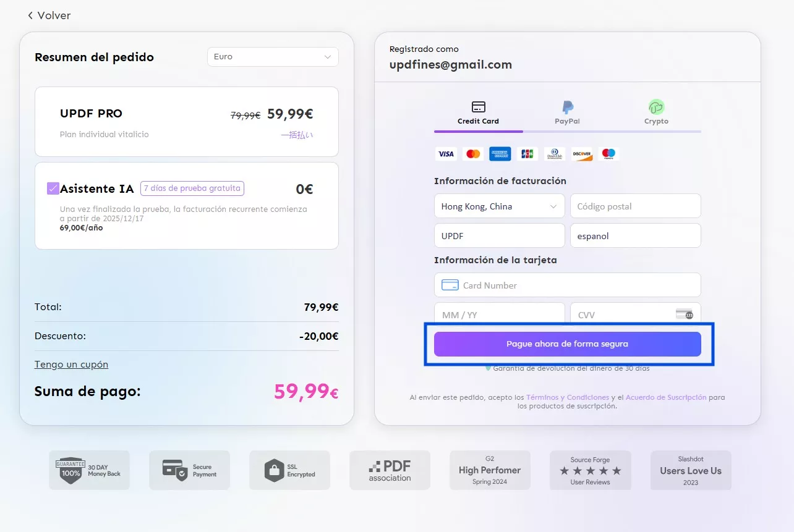This screenshot has height=532, width=794.
Task: Select the Credit Card payment tab
Action: pos(478,113)
